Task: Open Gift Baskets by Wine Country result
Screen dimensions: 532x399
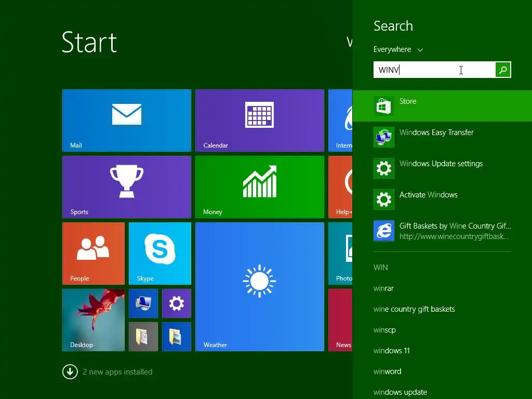Action: 443,231
